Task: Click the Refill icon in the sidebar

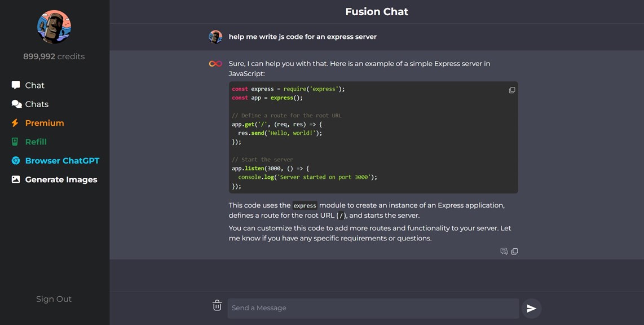Action: tap(15, 142)
